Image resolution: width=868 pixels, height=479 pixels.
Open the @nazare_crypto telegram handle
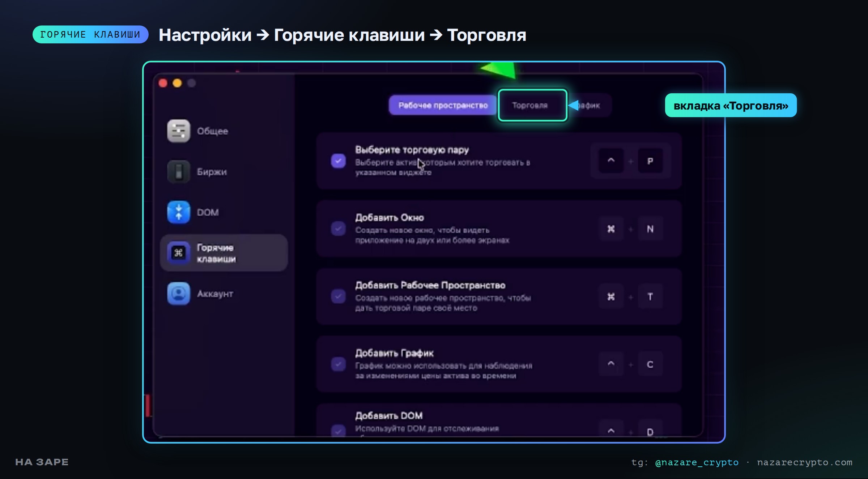697,462
